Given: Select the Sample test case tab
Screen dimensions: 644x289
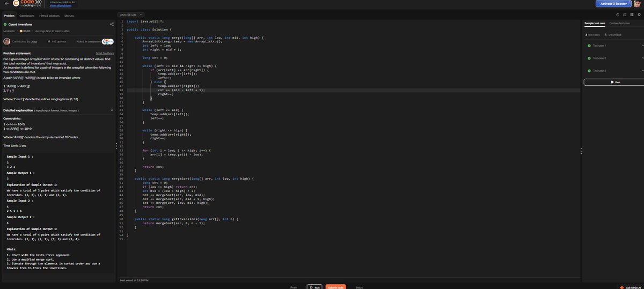Looking at the screenshot, I should coord(595,23).
